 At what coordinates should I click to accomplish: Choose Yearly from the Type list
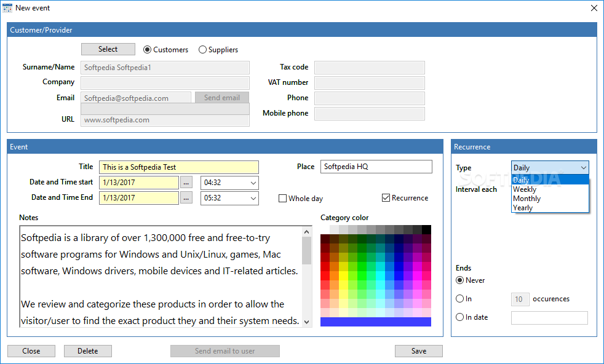(550, 208)
